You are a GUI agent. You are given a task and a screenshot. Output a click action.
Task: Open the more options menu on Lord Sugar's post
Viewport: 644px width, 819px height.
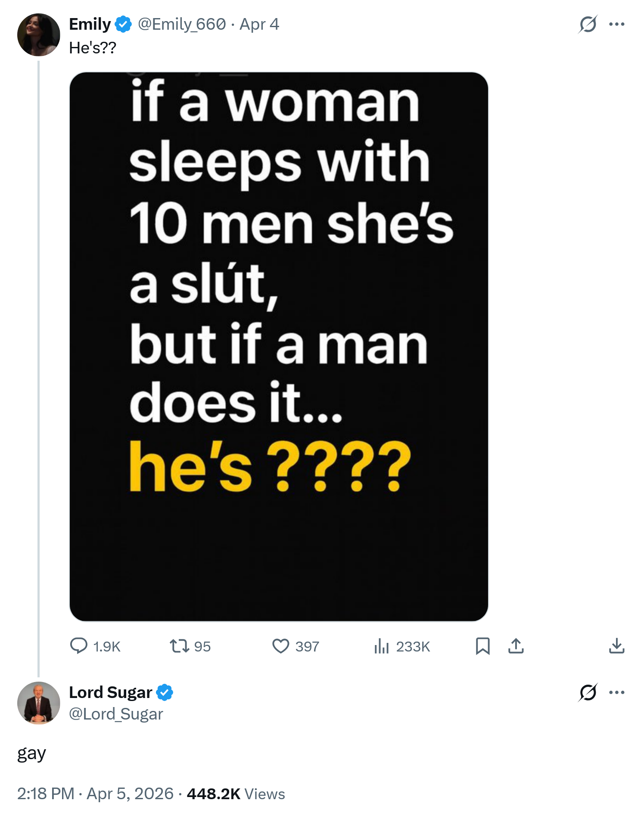pyautogui.click(x=617, y=692)
